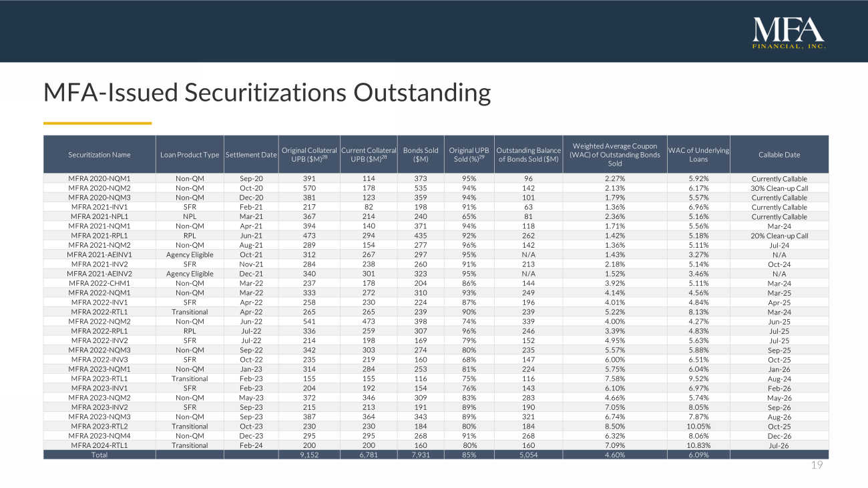The width and height of the screenshot is (868, 488).
Task: Click the MFRA 2021-AEINV1 securitization name
Action: [x=99, y=255]
